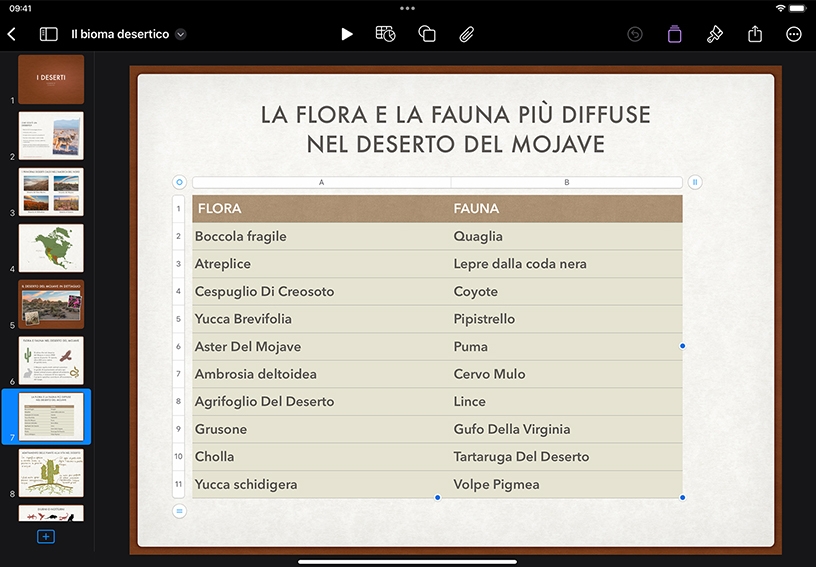Select slide 5 Mojave detail thumbnail
The width and height of the screenshot is (816, 567).
click(x=51, y=304)
